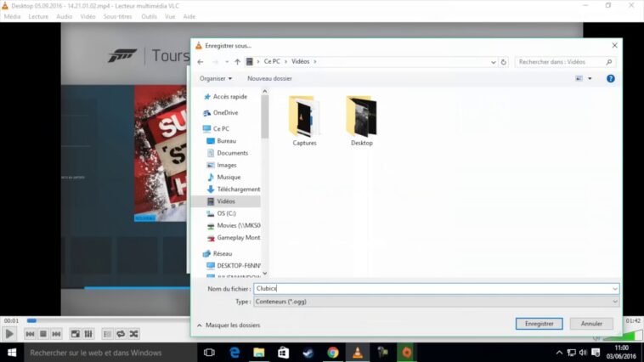Select Réseau in navigation pane
This screenshot has width=644, height=362.
(x=217, y=253)
